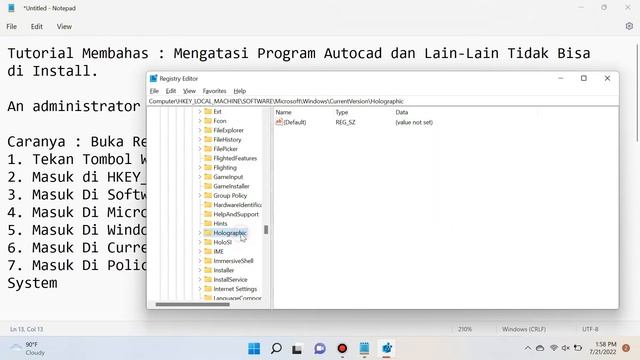Image resolution: width=640 pixels, height=360 pixels.
Task: Click the HelpAndSupport folder icon
Action: (x=208, y=214)
